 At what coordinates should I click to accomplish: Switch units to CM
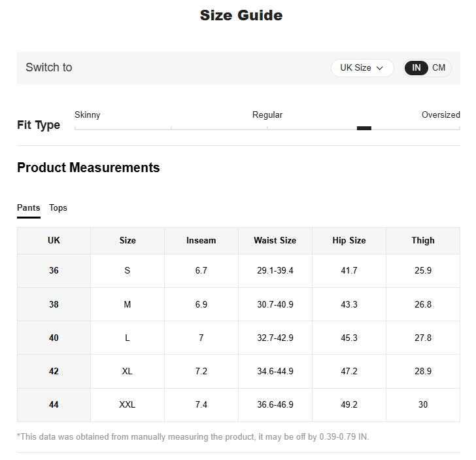pos(439,67)
